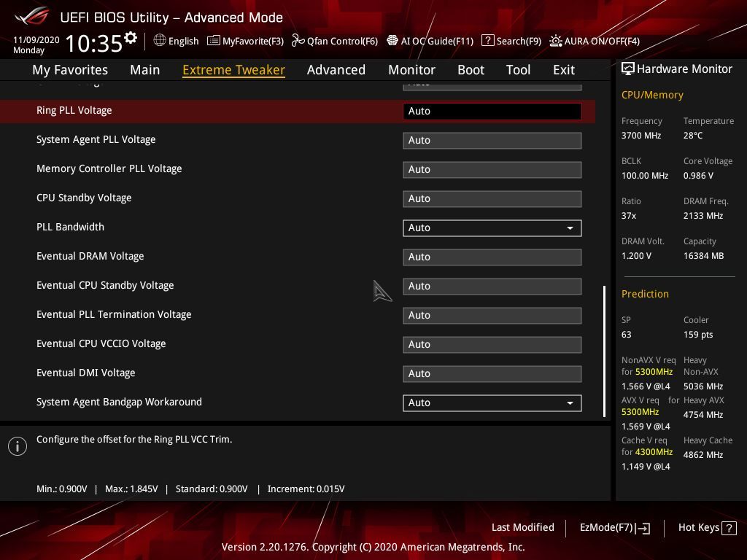The height and width of the screenshot is (560, 747).
Task: Go to the Exit tab
Action: pos(564,69)
